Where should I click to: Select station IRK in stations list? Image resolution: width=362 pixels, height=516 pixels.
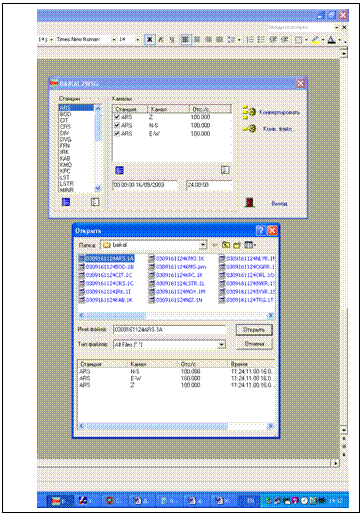76,152
